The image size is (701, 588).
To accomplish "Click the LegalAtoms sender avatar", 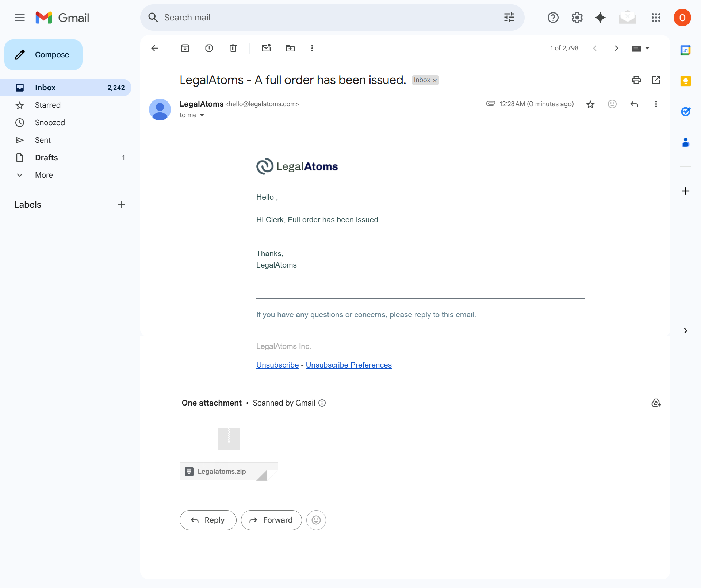I will click(x=160, y=109).
